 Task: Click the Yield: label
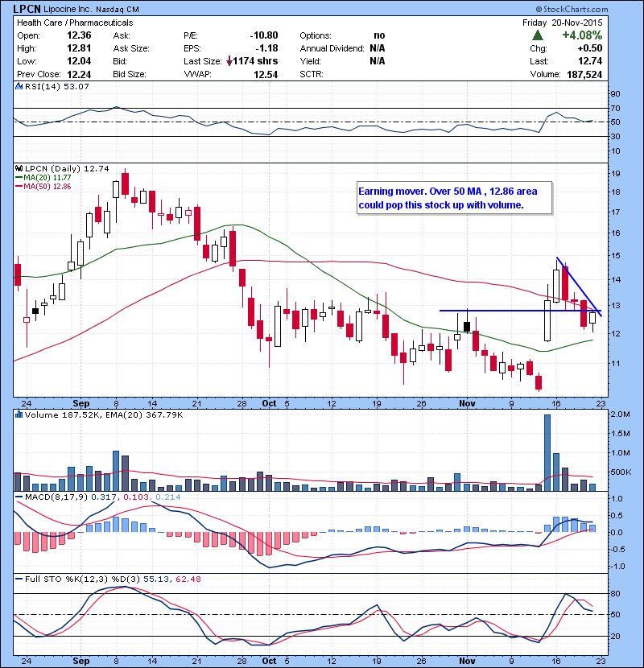tap(310, 61)
